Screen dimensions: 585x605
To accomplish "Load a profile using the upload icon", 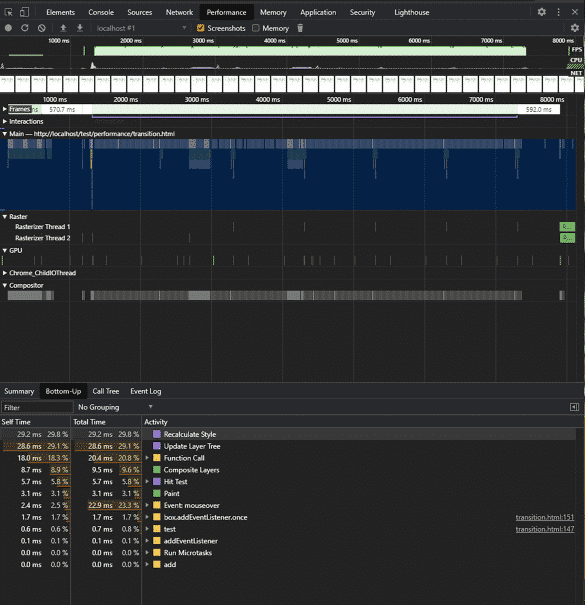I will click(x=63, y=28).
